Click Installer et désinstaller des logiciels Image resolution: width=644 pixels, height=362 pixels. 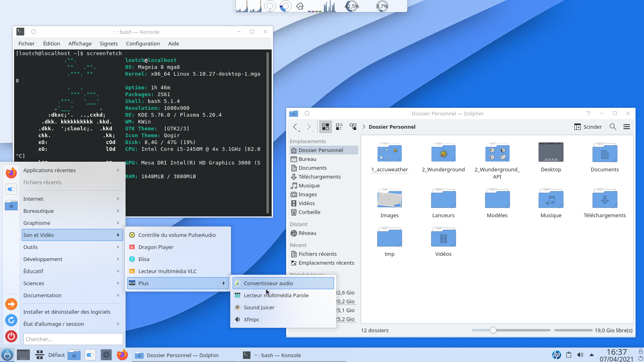click(x=72, y=312)
